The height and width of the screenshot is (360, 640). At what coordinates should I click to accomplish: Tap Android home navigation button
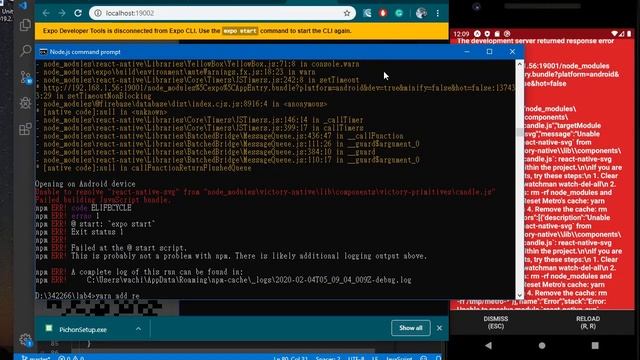tap(542, 345)
